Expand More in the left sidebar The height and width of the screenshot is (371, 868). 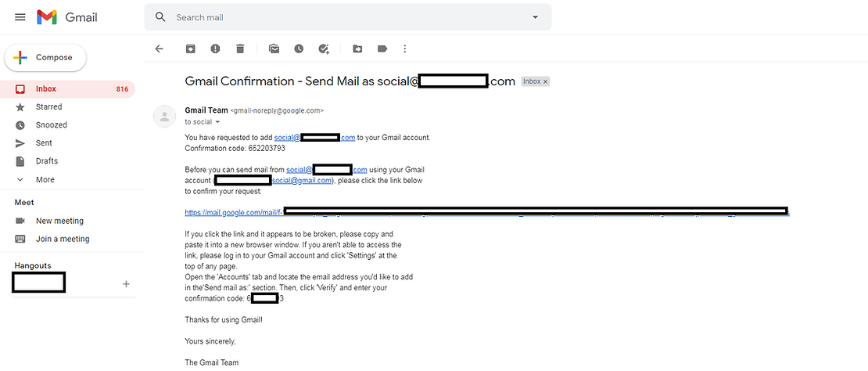[x=45, y=179]
